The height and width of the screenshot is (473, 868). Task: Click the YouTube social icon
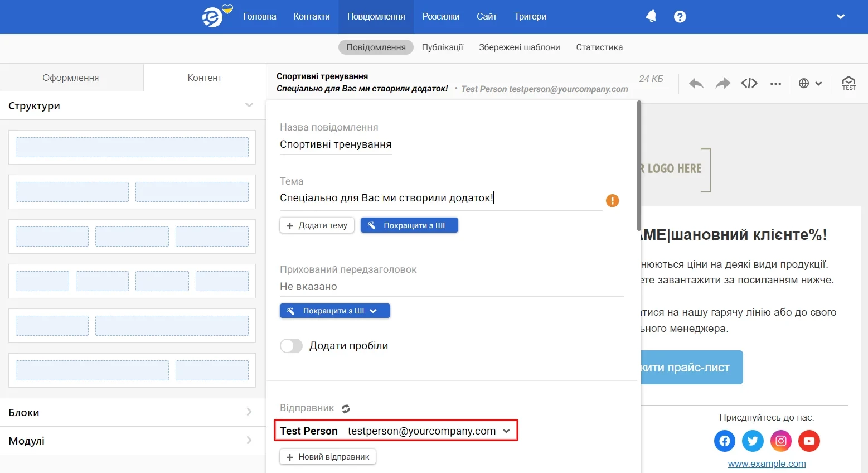[809, 441]
